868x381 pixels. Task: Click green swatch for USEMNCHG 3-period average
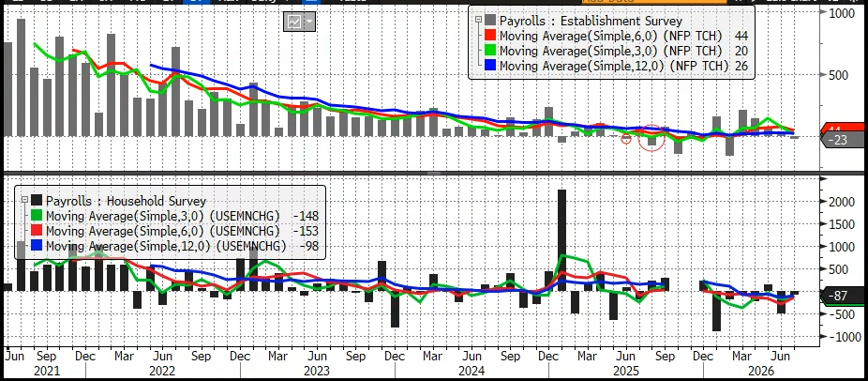37,216
